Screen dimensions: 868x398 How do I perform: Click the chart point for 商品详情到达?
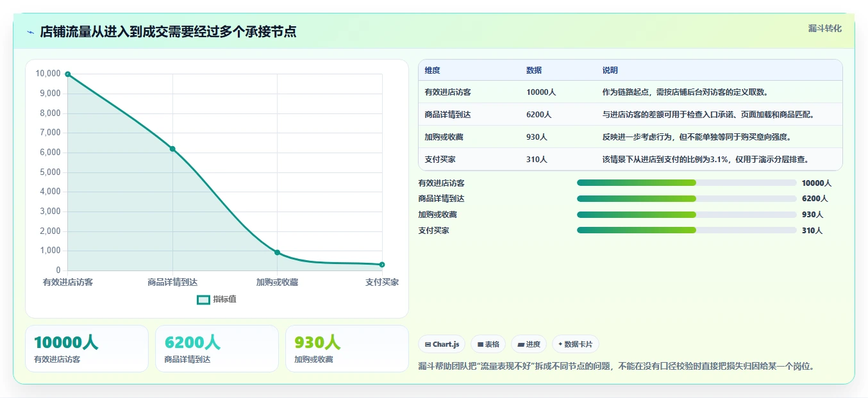[x=172, y=149]
